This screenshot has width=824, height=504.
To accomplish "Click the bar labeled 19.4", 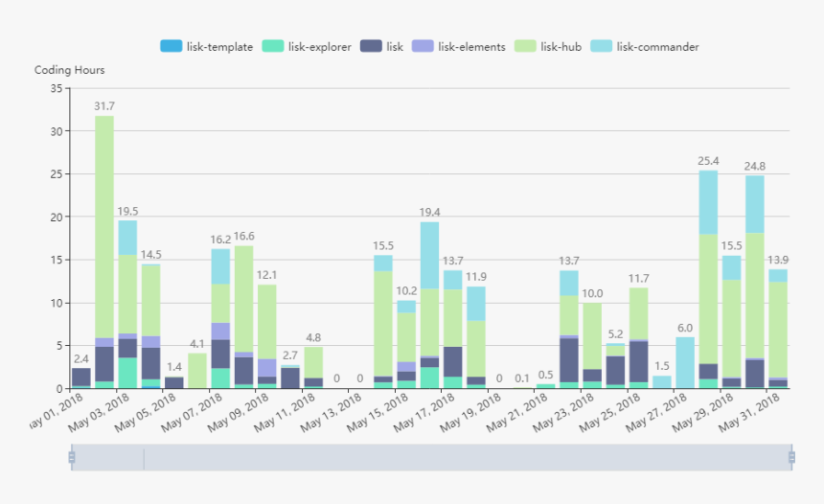I will [x=429, y=305].
